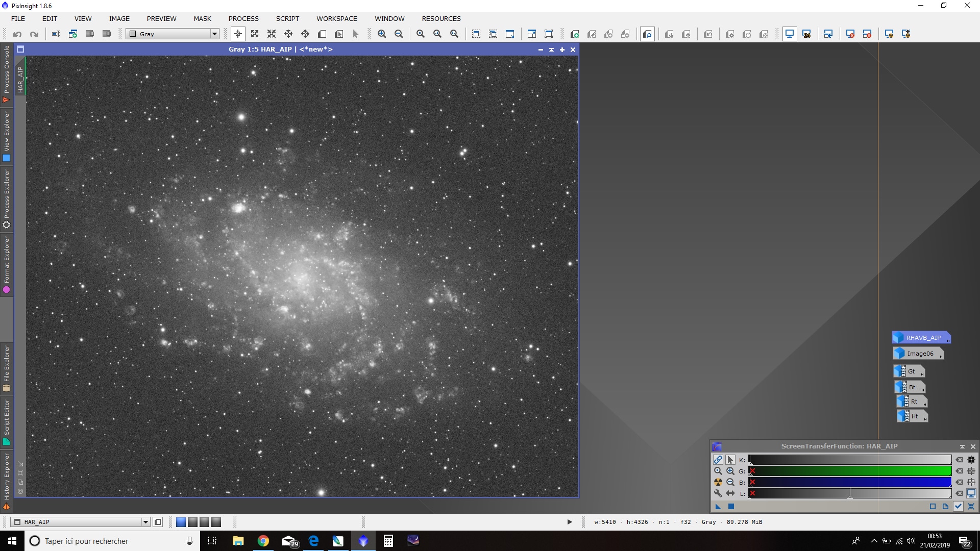Click the Fit View toolbar icon
The width and height of the screenshot is (980, 551).
476,34
